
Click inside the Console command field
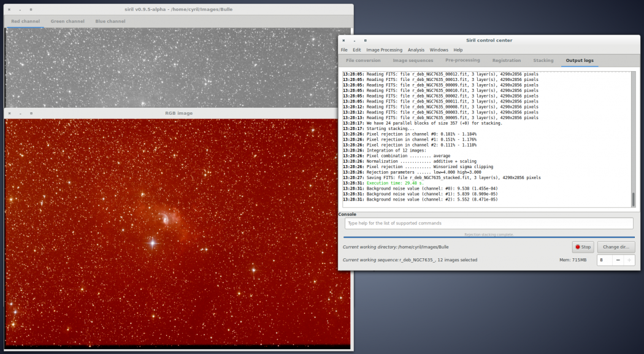[489, 223]
